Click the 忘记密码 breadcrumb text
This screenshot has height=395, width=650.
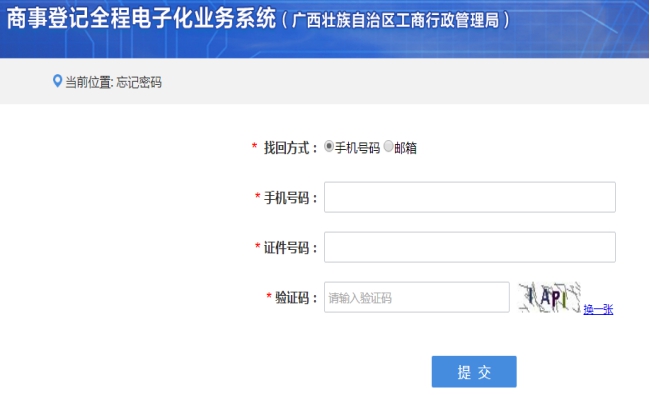pos(139,82)
